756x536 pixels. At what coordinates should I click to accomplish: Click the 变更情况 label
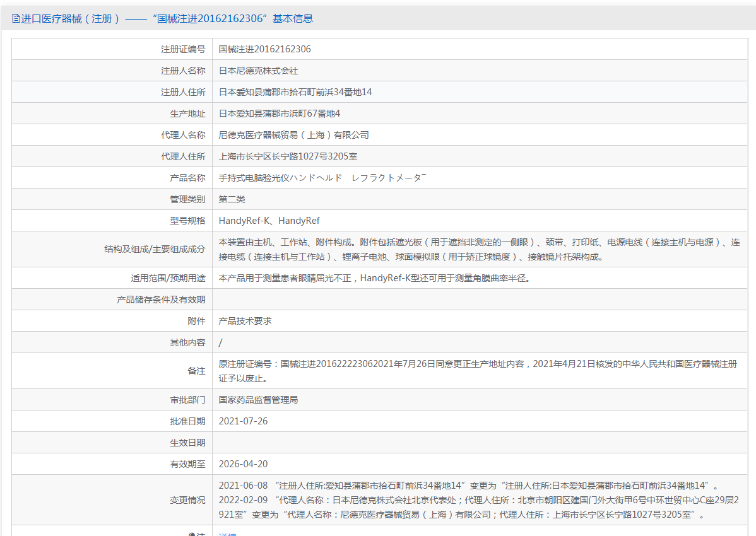187,500
